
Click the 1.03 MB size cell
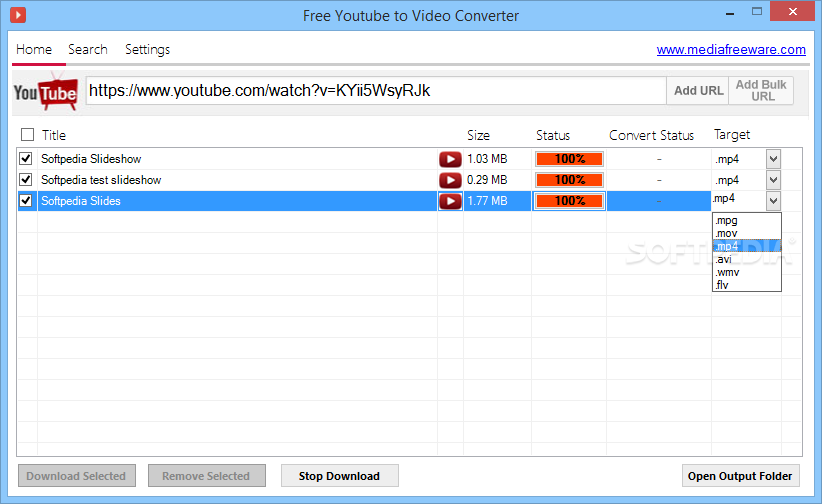tap(487, 159)
